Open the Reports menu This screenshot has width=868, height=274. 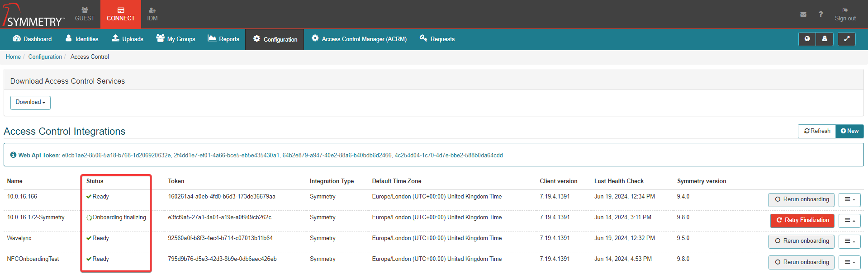click(x=223, y=39)
